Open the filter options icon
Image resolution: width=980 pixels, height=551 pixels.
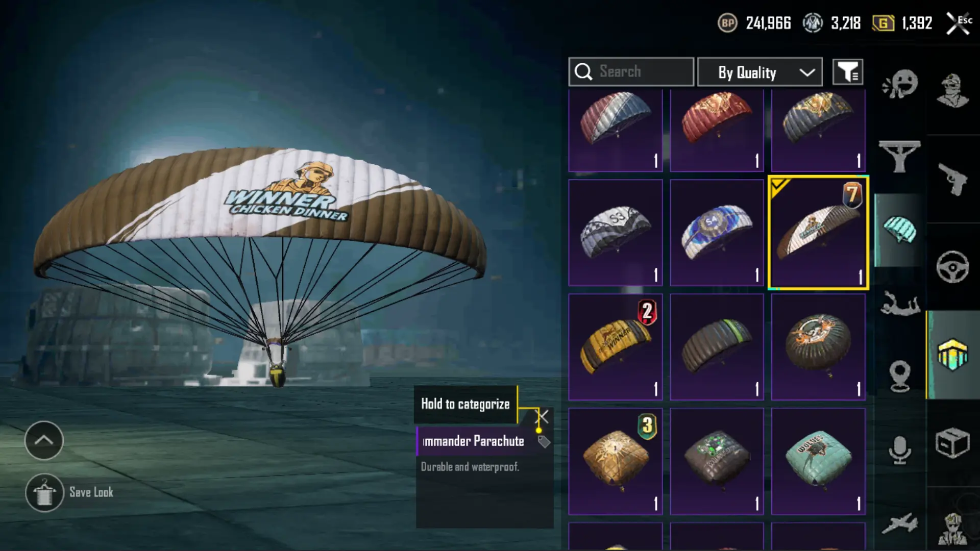pyautogui.click(x=848, y=72)
